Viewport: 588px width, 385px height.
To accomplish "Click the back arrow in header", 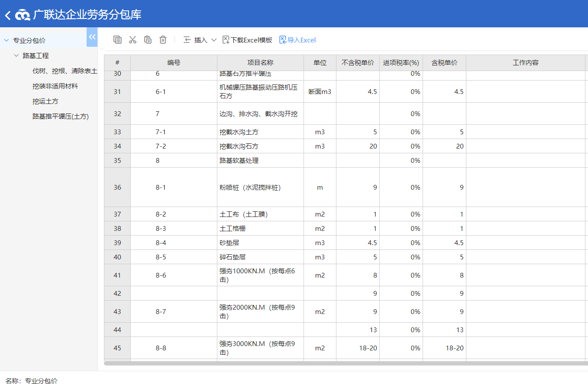I will click(x=7, y=16).
